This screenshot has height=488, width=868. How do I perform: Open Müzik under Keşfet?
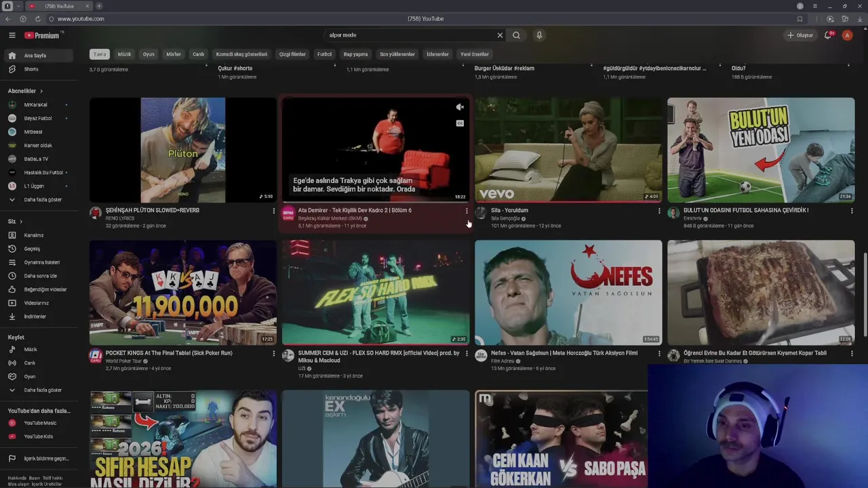pos(39,350)
